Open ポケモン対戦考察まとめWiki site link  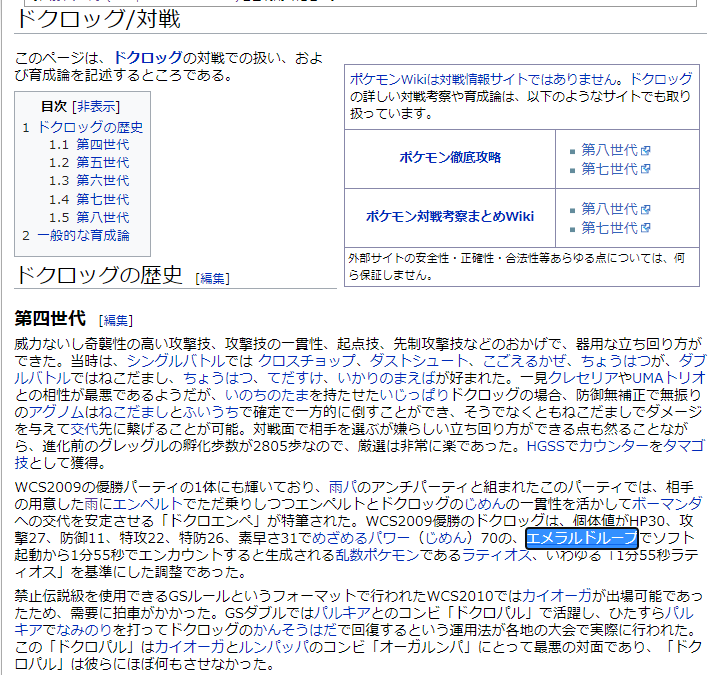(450, 216)
